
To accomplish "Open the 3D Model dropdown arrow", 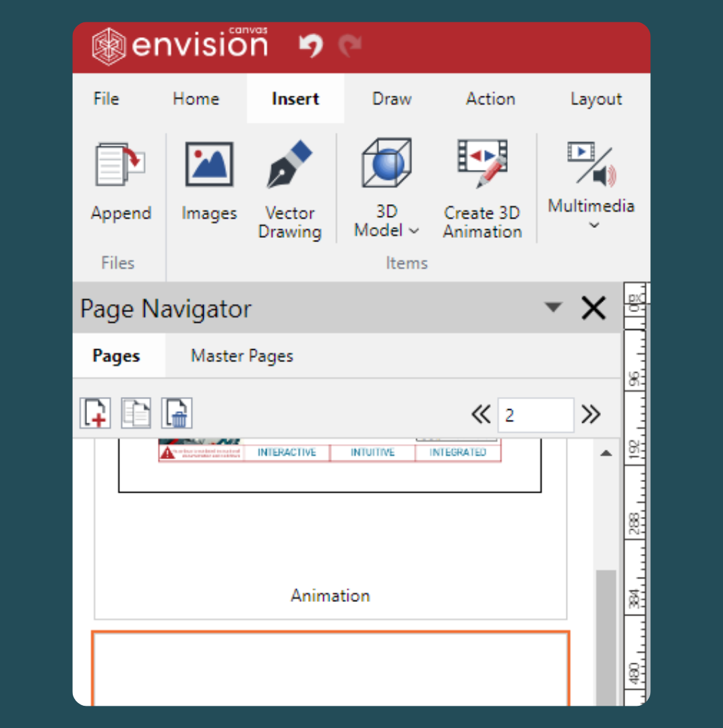I will [412, 231].
